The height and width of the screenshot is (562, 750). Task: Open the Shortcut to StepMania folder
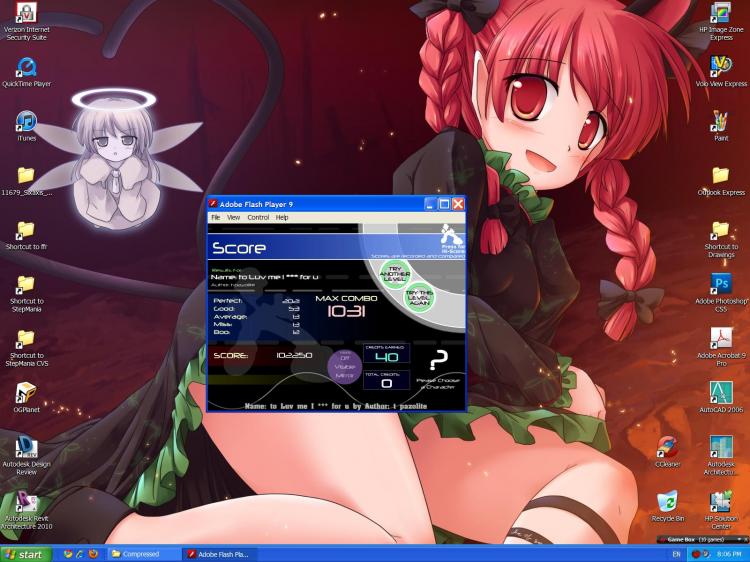click(26, 294)
